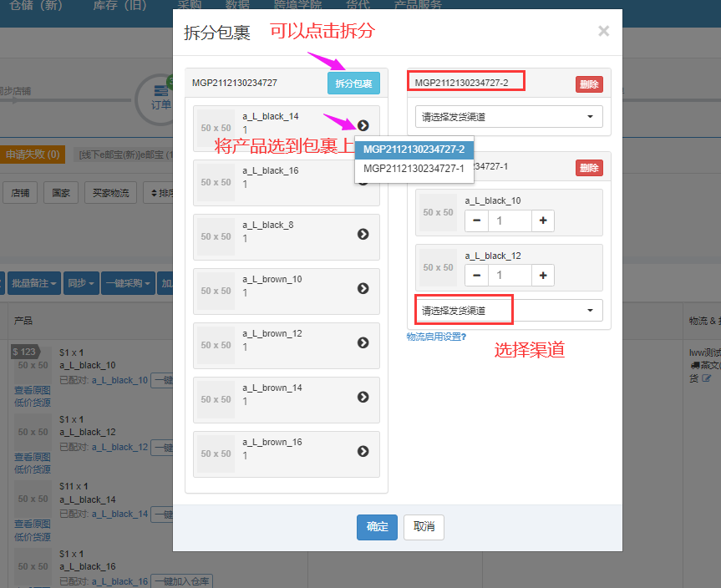721x588 pixels.
Task: Click arrow icon next to a_L_brown_16
Action: coord(363,451)
